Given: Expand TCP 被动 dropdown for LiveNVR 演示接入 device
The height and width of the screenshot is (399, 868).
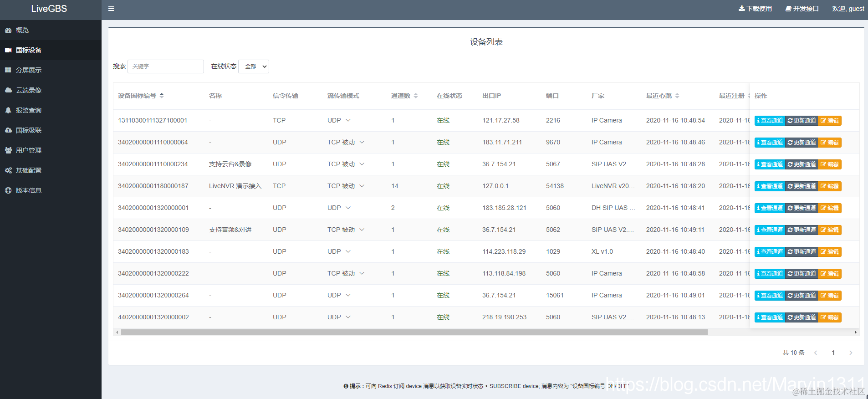Looking at the screenshot, I should [x=362, y=186].
